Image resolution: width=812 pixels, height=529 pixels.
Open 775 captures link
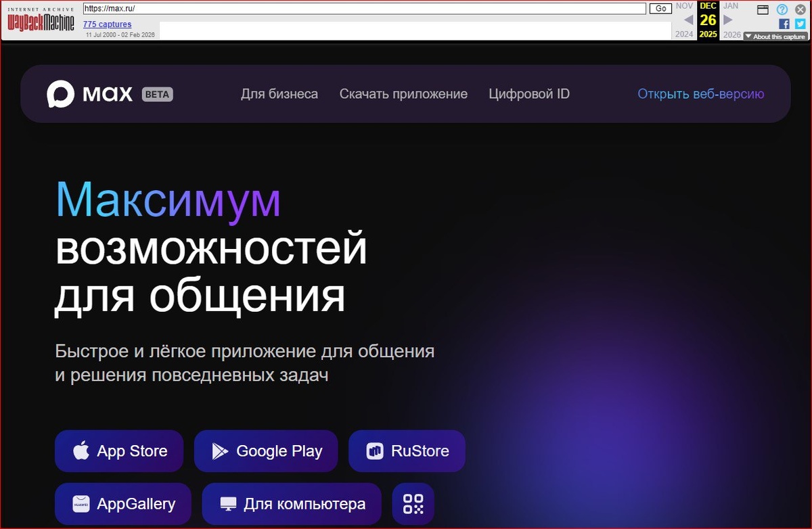(x=108, y=24)
